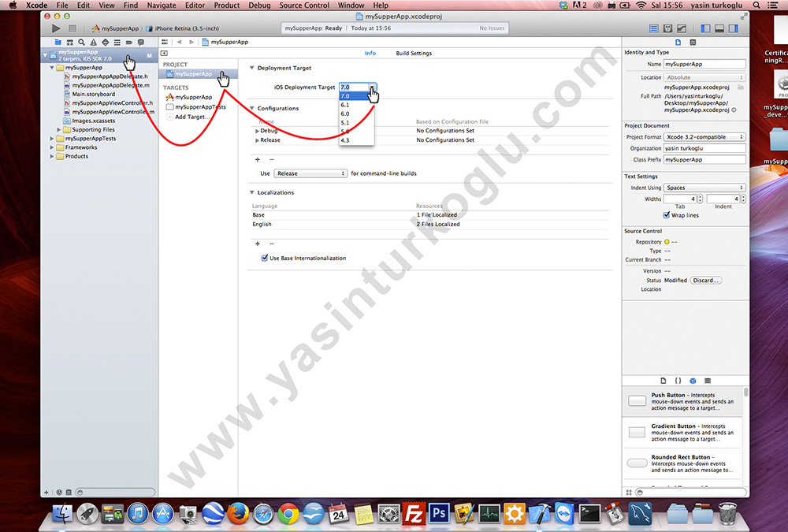Expand the Release configuration row
This screenshot has width=788, height=532.
click(x=257, y=140)
